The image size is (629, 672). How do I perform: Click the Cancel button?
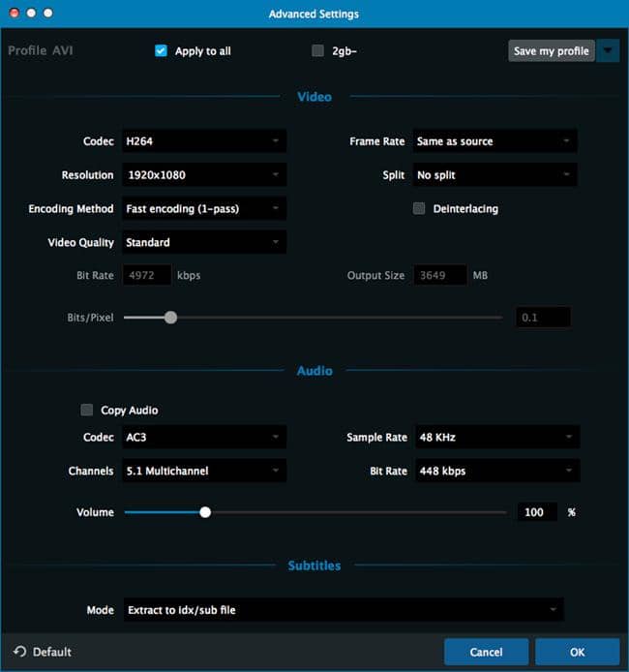tap(487, 652)
